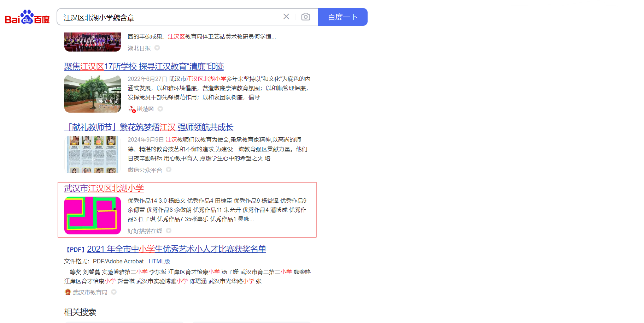Open the newspaper page thumbnail for 献礼教师节

coord(93,155)
